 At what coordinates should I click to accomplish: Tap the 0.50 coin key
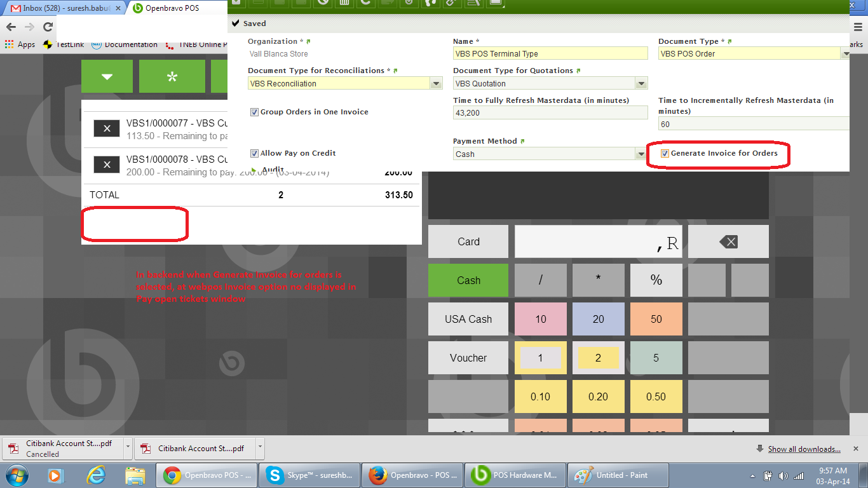click(656, 396)
